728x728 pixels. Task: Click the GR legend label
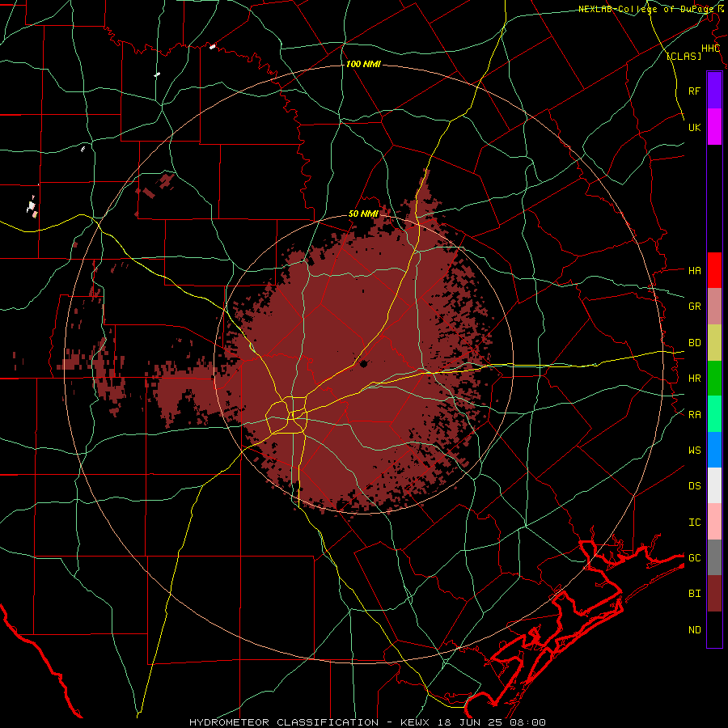[x=694, y=307]
